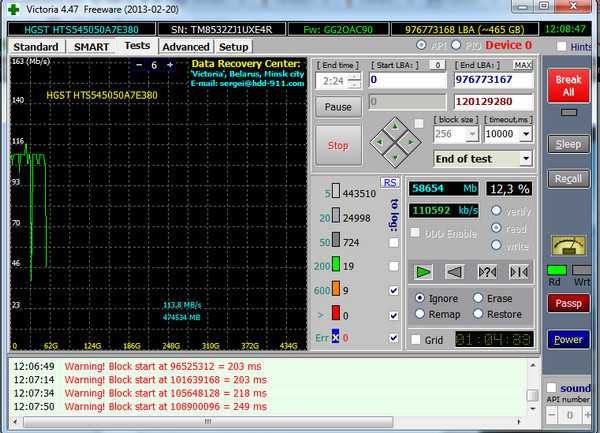
Task: Click the log vertical scrollbar down arrow
Action: [x=532, y=408]
